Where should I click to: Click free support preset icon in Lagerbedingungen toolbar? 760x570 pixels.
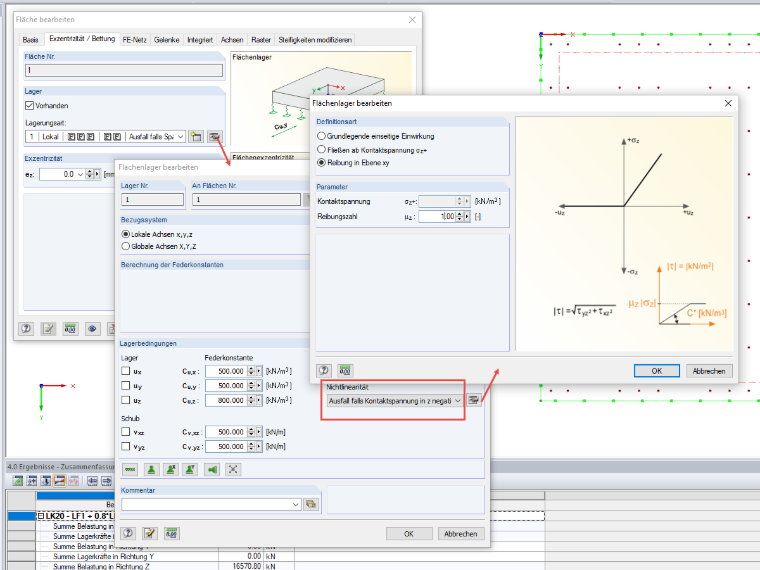tap(130, 469)
